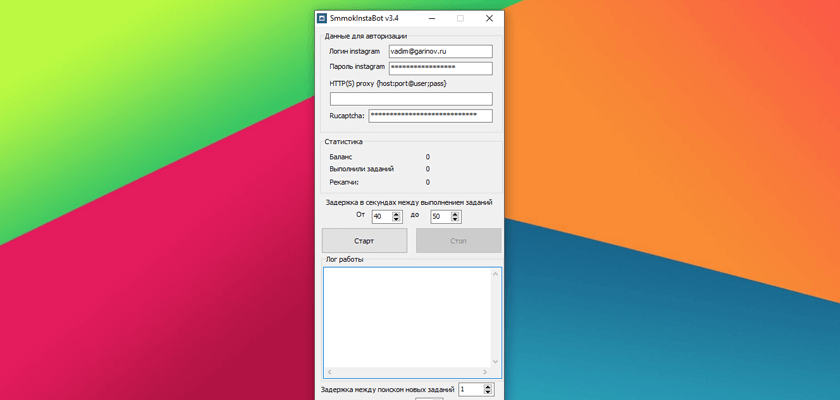Click the Выполнили заданий label
This screenshot has width=840, height=400.
362,169
